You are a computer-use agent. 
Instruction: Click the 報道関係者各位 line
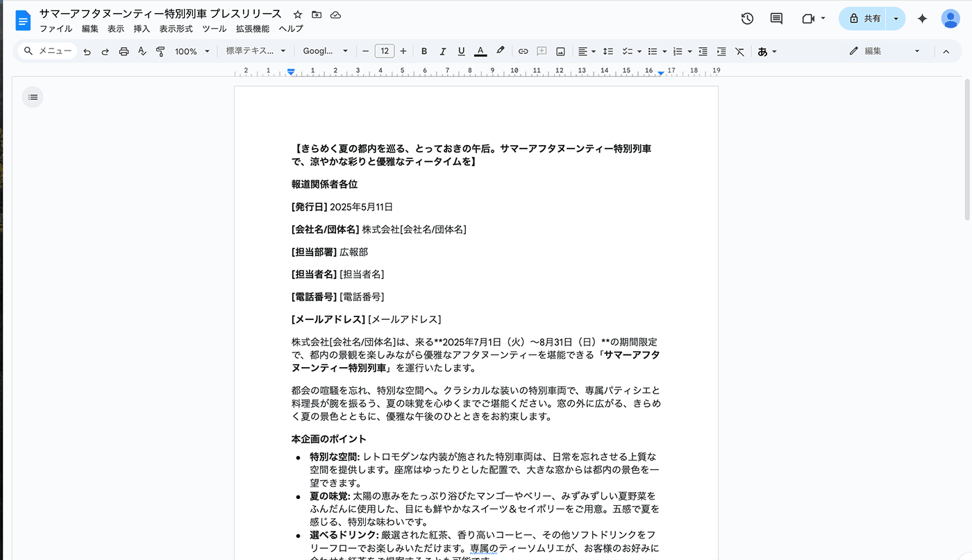tap(325, 185)
